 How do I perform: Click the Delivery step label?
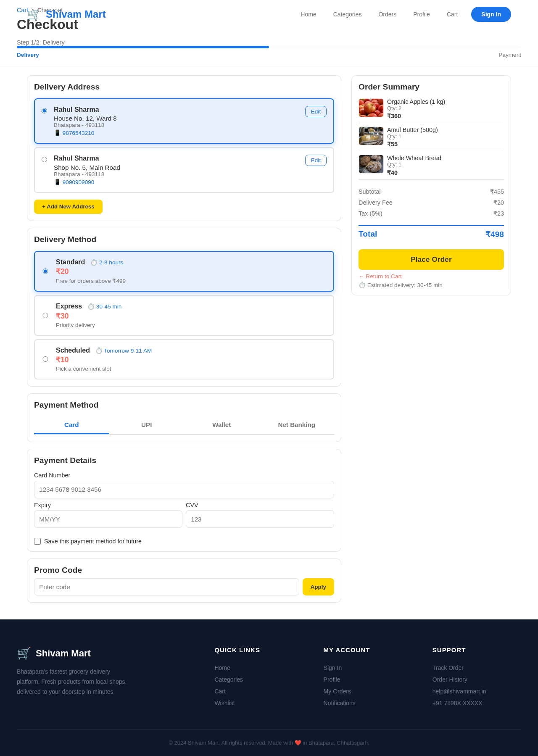click(x=28, y=55)
